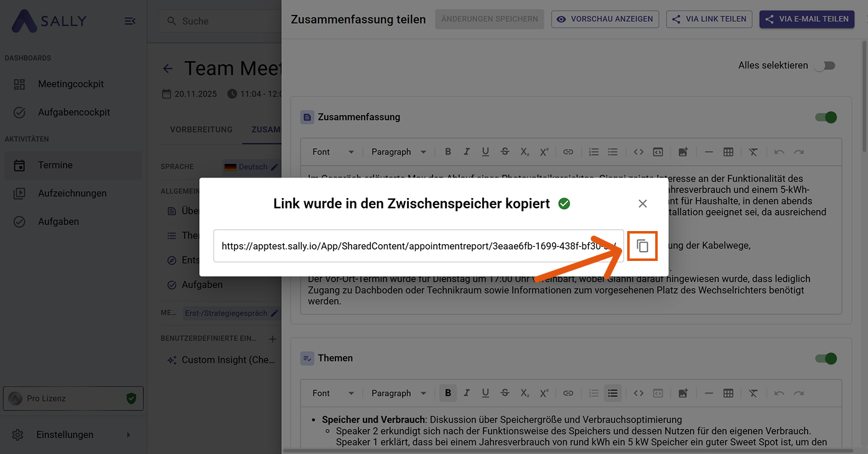Screen dimensions: 868x454
Task: Click the Vorschau anzeigen button
Action: click(x=605, y=19)
